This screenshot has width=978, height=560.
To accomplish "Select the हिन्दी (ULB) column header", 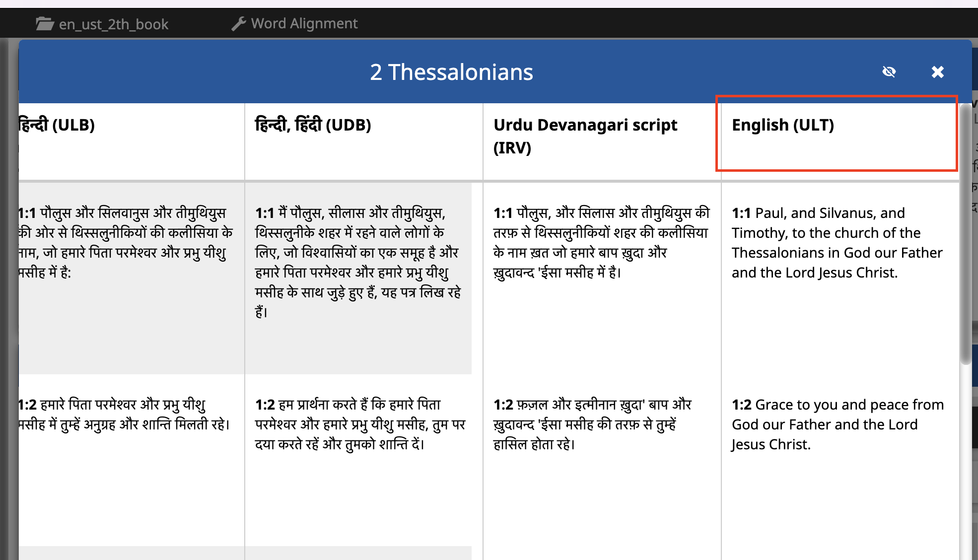I will tap(56, 125).
